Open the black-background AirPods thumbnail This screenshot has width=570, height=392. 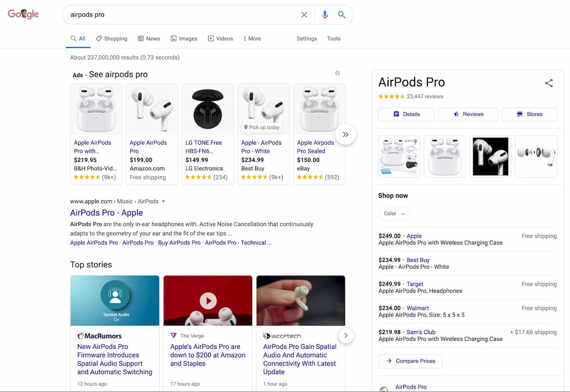tap(490, 156)
